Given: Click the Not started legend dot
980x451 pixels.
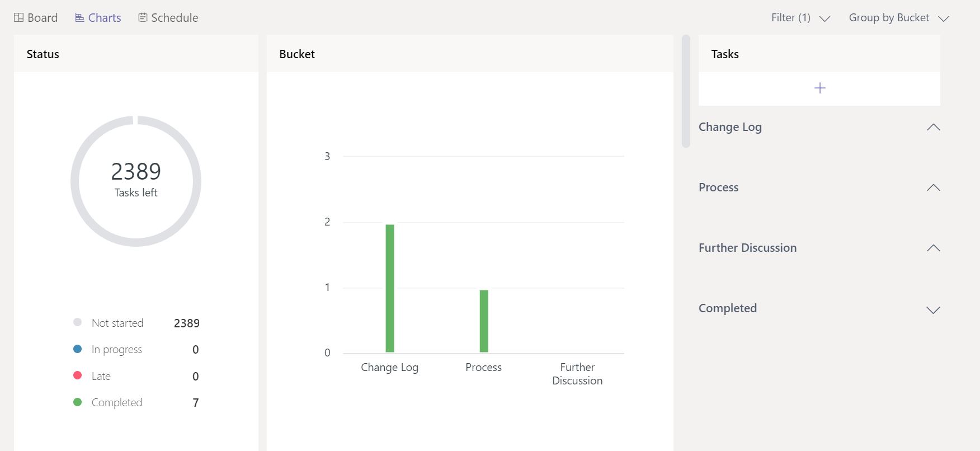Looking at the screenshot, I should [78, 322].
